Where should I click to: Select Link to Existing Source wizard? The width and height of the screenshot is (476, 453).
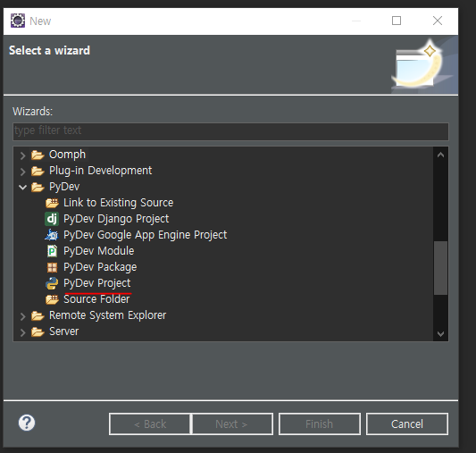tap(119, 203)
